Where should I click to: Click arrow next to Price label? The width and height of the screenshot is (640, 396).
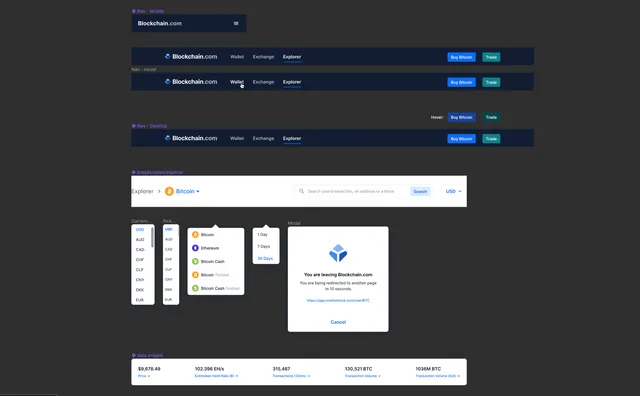pos(149,376)
